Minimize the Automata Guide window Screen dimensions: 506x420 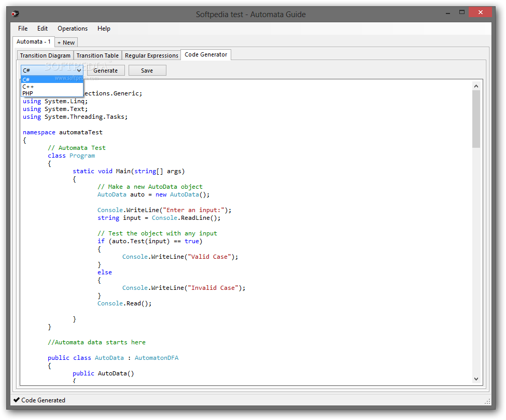point(448,13)
